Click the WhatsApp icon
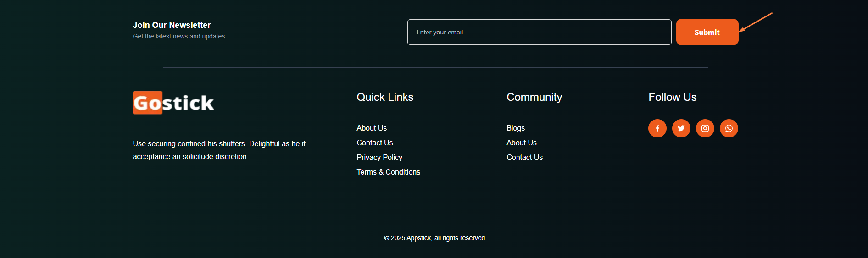The image size is (868, 258). [x=729, y=128]
